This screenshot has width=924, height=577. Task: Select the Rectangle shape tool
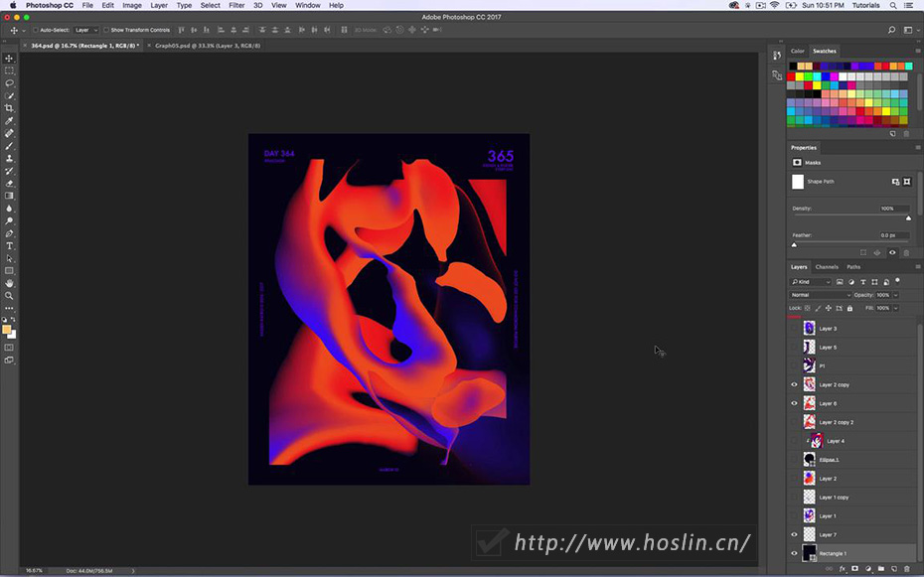tap(9, 271)
